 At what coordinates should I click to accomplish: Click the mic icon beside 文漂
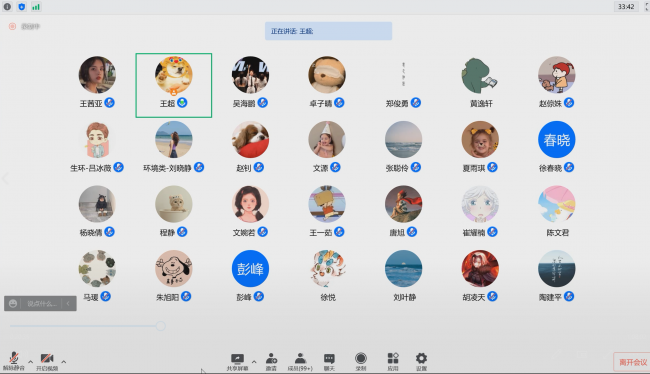[x=335, y=167]
